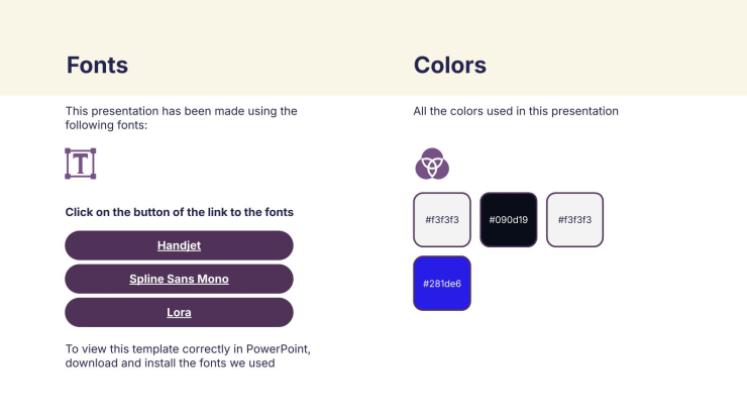Open the Handjet font link button
Screen dimensions: 747x420
tap(179, 245)
